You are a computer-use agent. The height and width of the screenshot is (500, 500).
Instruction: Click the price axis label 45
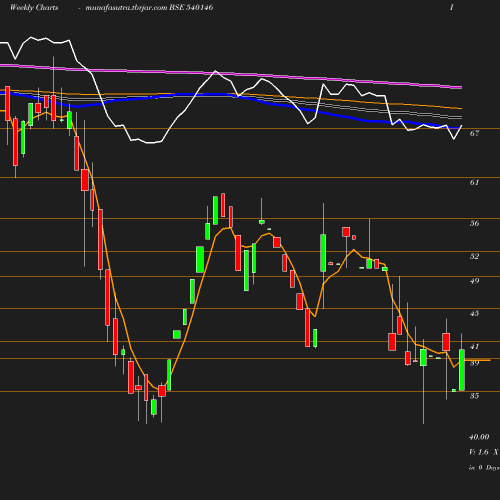tap(474, 313)
